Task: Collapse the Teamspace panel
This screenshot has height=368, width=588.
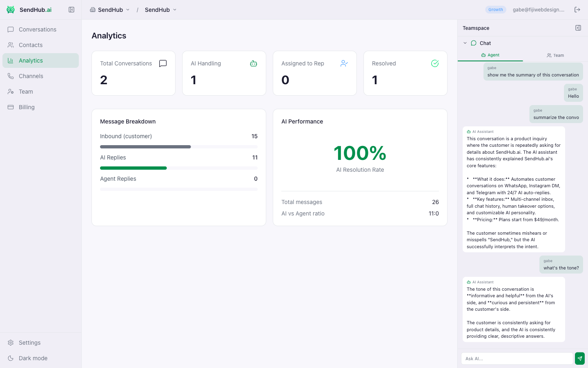Action: (x=578, y=28)
